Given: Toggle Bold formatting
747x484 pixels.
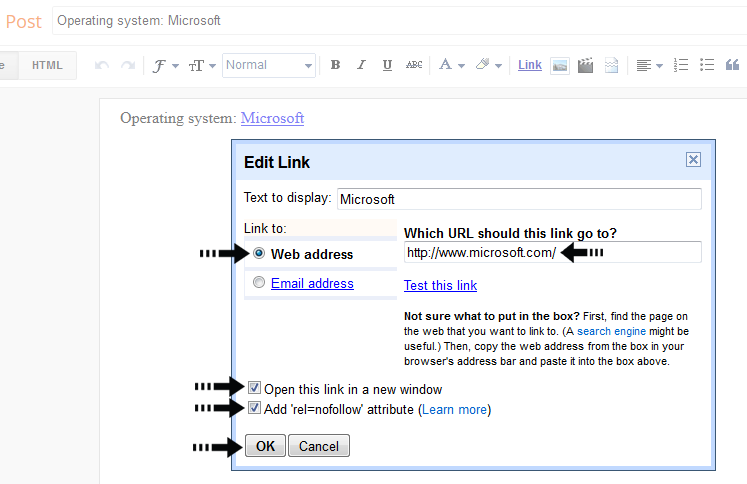Looking at the screenshot, I should [335, 65].
